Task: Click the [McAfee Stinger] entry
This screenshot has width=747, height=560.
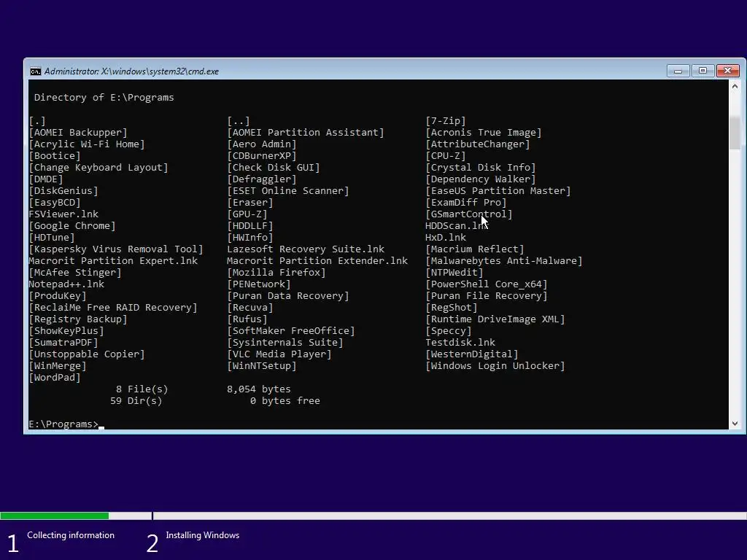Action: (x=75, y=273)
